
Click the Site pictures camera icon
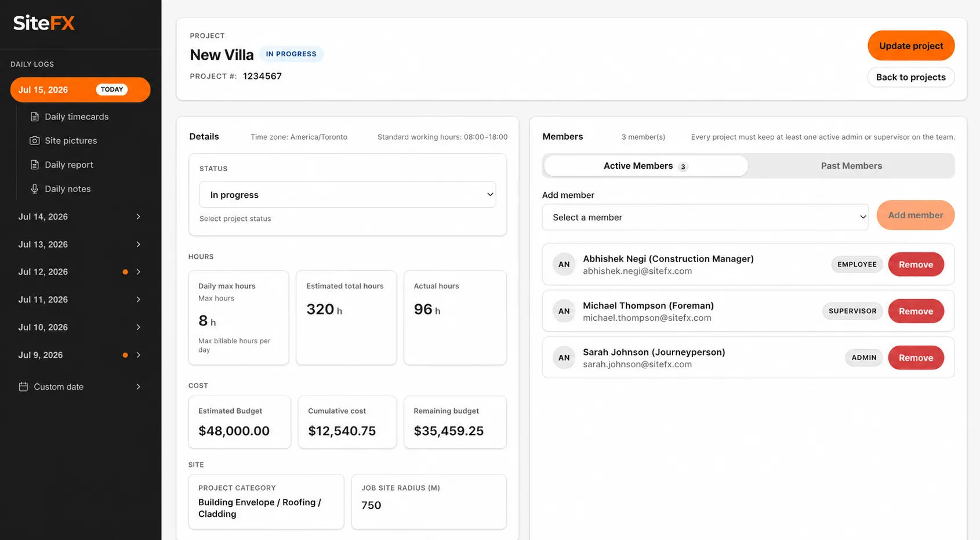[x=35, y=140]
